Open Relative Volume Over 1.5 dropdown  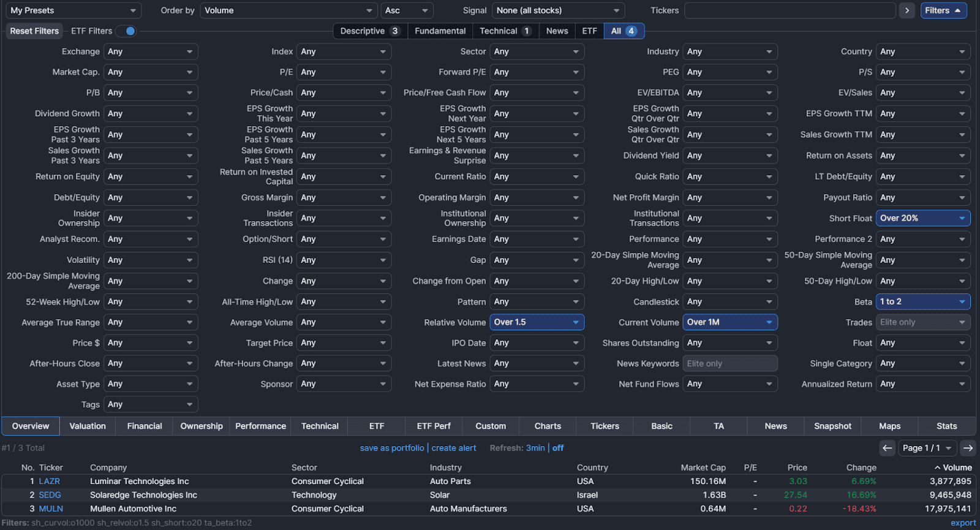[537, 322]
